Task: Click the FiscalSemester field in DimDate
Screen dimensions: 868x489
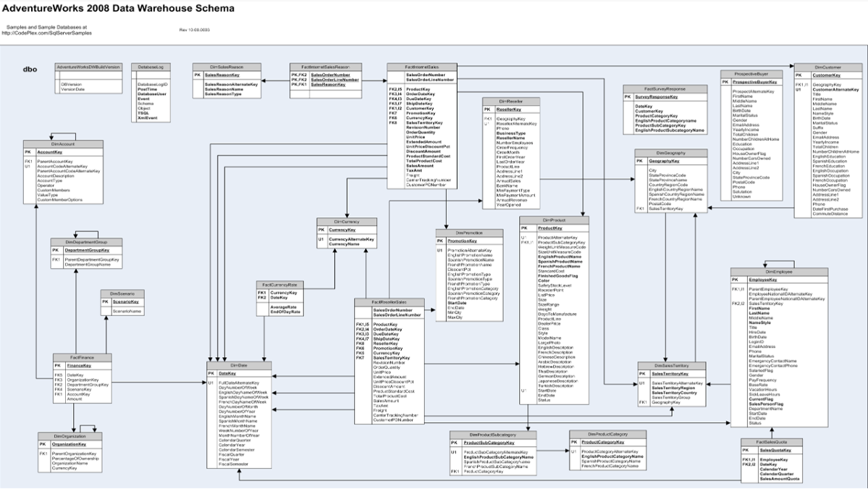Action: pos(233,464)
